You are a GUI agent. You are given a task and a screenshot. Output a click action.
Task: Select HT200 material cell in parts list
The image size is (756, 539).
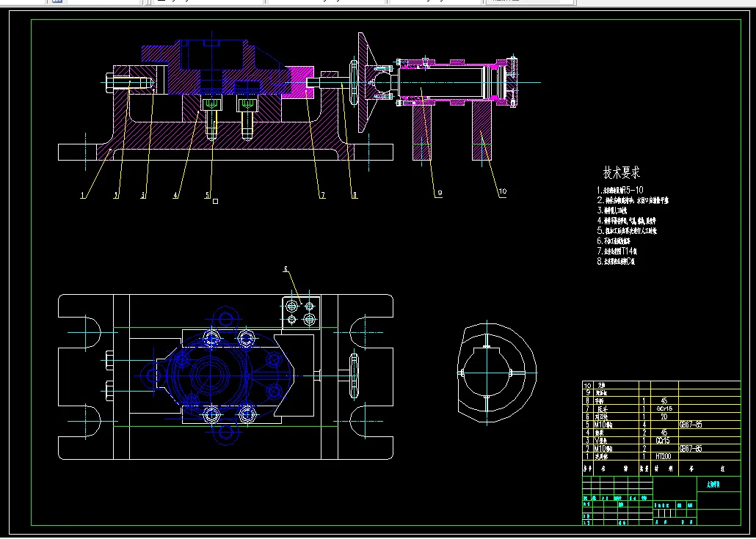(664, 456)
